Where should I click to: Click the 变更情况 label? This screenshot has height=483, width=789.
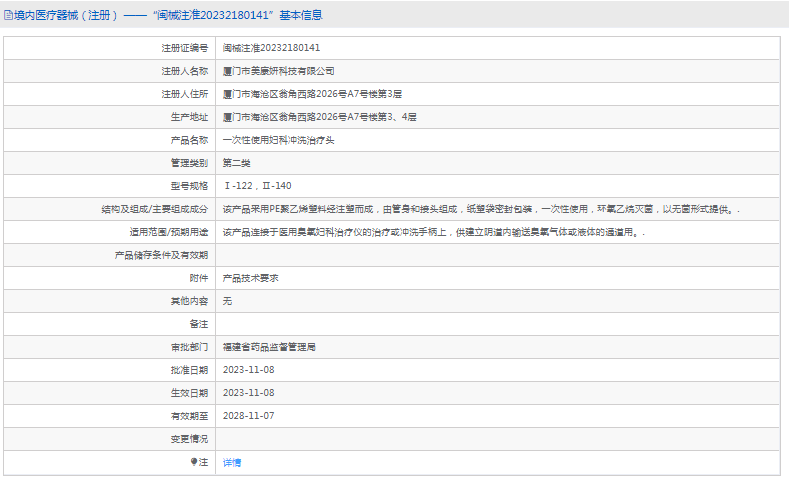point(189,439)
